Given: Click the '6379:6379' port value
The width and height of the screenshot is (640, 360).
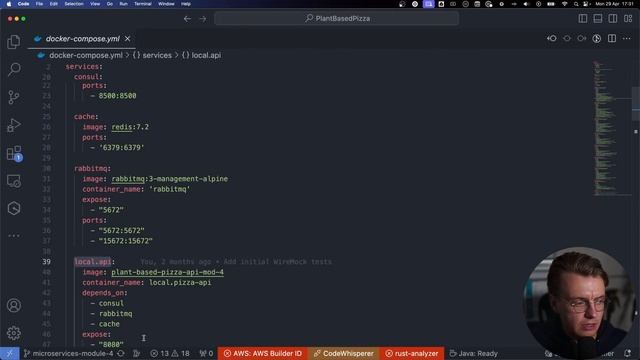Looking at the screenshot, I should 121,147.
